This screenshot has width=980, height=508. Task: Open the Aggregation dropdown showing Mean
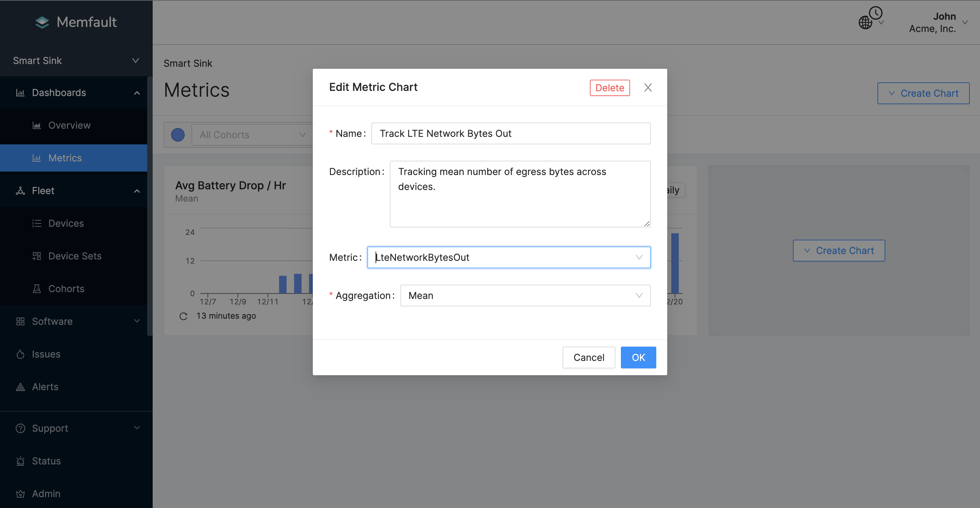(525, 296)
